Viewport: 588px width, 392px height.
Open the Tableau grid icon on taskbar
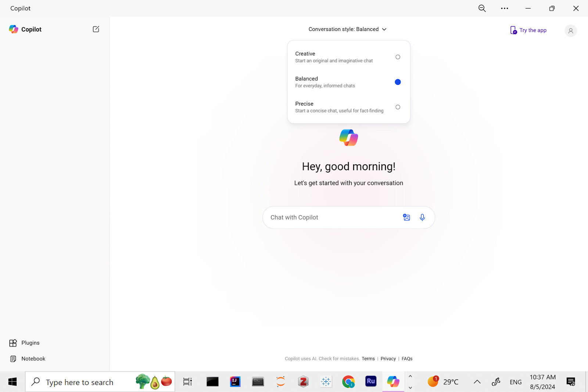click(326, 382)
